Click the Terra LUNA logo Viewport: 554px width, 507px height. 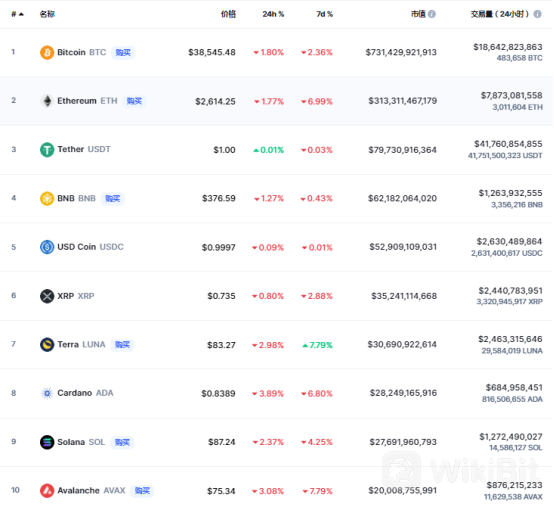[47, 344]
